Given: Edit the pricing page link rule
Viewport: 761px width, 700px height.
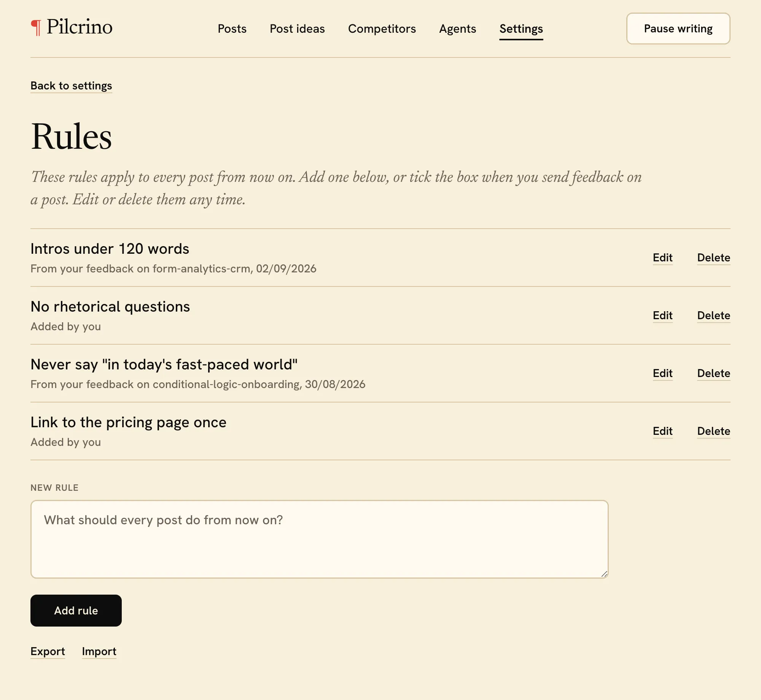Looking at the screenshot, I should tap(663, 431).
